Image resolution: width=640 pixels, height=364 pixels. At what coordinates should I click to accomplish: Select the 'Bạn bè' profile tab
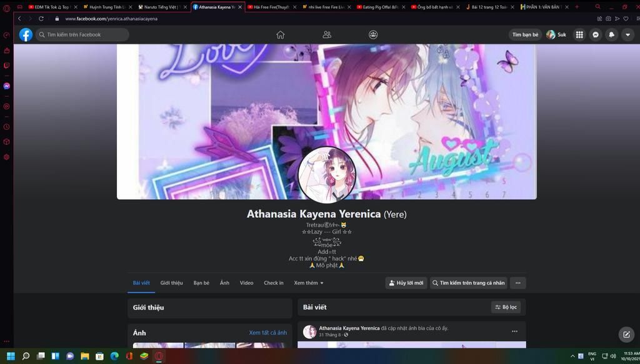coord(201,283)
